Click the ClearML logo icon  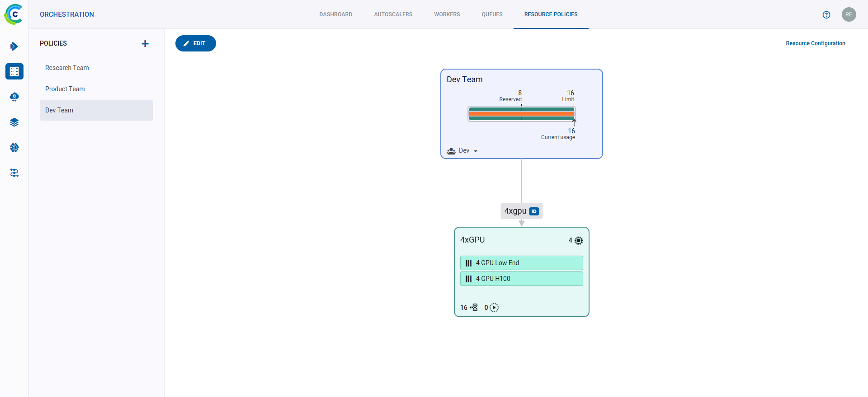tap(14, 14)
